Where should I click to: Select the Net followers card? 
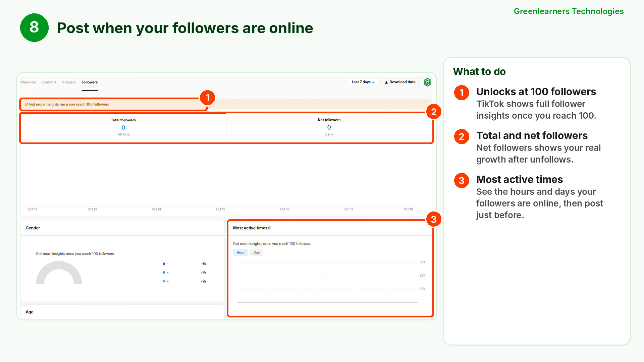tap(329, 128)
